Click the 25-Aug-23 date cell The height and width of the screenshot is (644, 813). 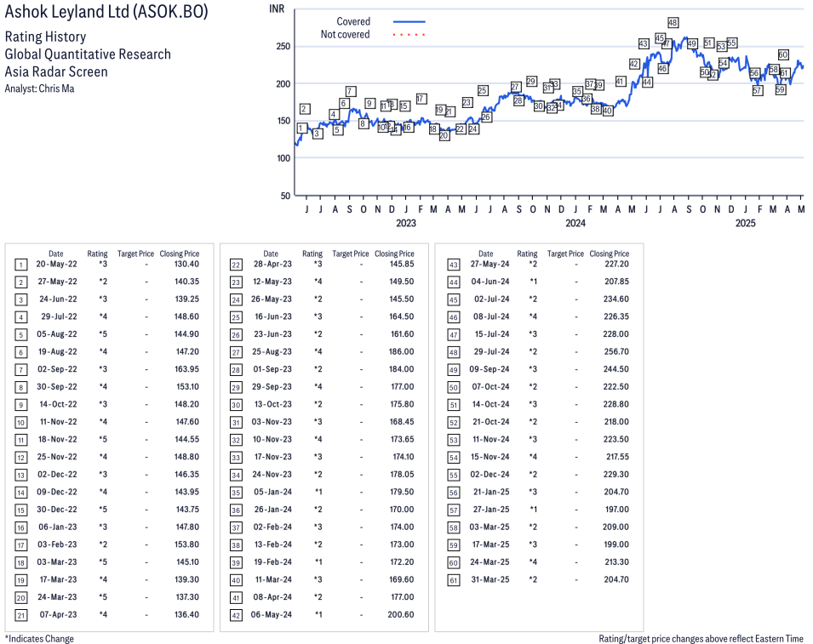pyautogui.click(x=272, y=352)
